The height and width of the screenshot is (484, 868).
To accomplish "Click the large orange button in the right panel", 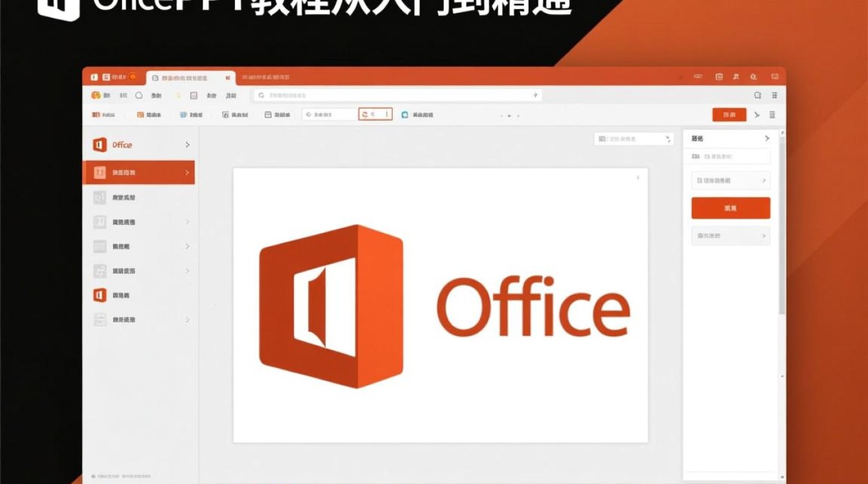I will (730, 208).
